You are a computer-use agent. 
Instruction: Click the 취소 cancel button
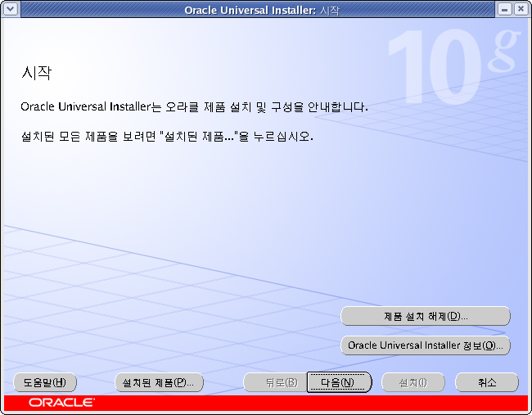tap(486, 382)
